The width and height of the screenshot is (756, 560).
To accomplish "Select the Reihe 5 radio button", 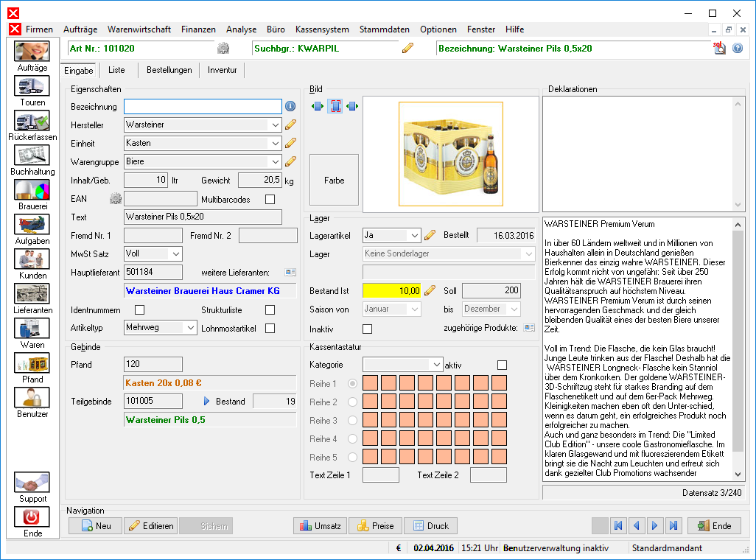I will pos(352,457).
